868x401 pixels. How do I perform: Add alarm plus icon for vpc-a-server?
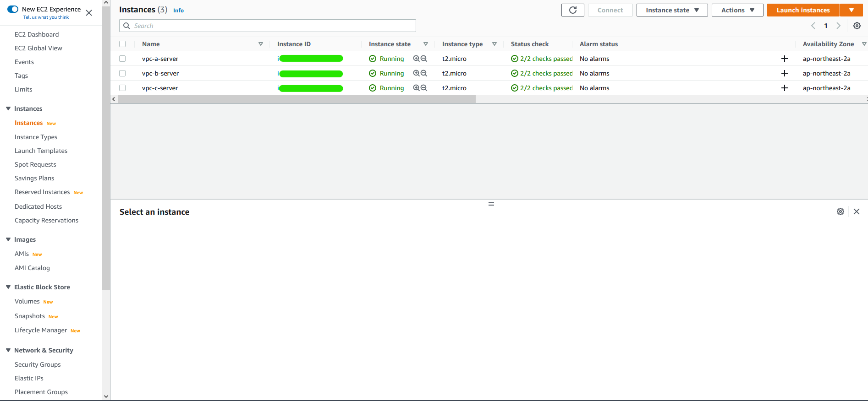785,59
